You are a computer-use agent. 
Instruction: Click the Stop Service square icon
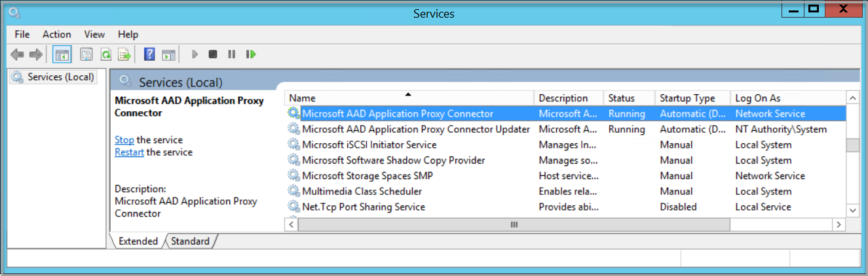coord(213,54)
